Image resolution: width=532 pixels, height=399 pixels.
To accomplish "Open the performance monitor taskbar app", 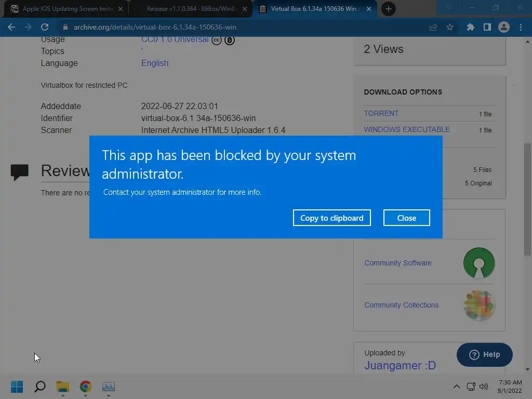I will coord(109,387).
